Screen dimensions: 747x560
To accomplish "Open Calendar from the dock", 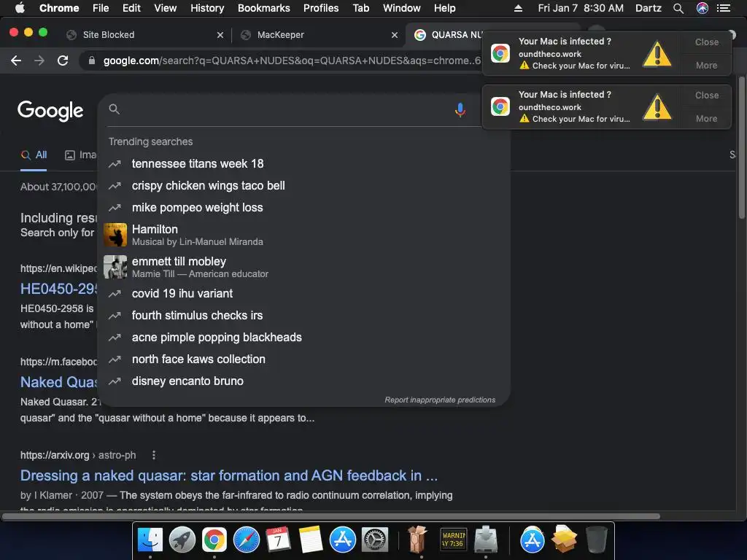I will tap(278, 540).
